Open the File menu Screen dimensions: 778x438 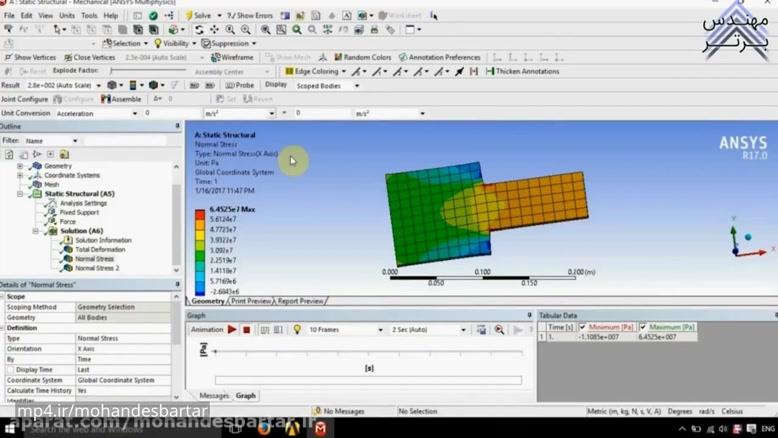click(x=9, y=16)
